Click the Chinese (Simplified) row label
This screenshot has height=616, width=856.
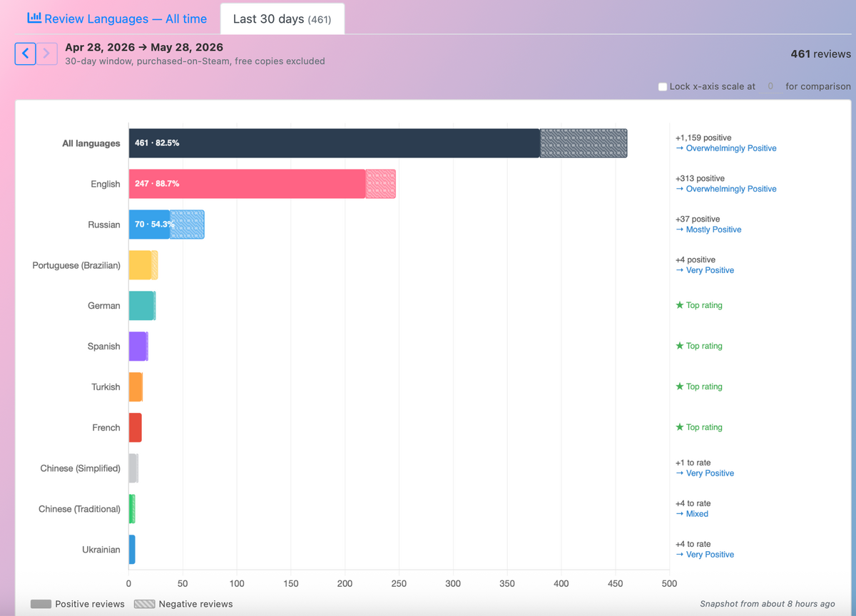click(81, 468)
